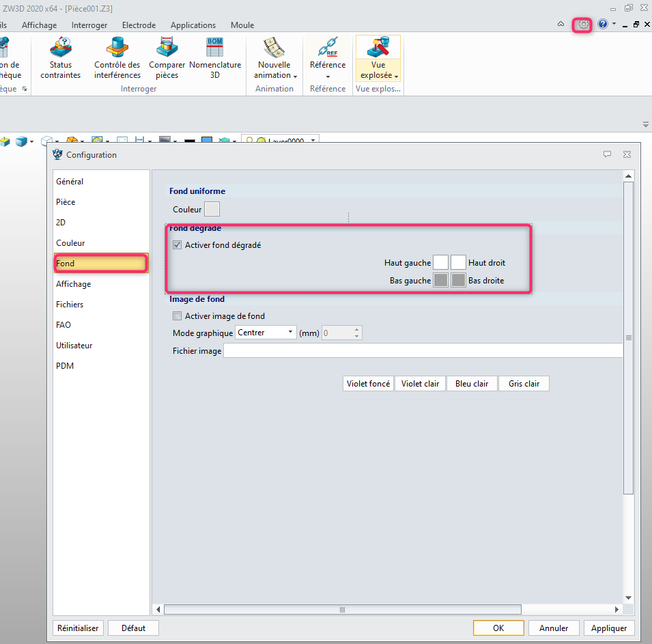652x644 pixels.
Task: Open dropdown beside the shaded cube
Action: [31, 142]
